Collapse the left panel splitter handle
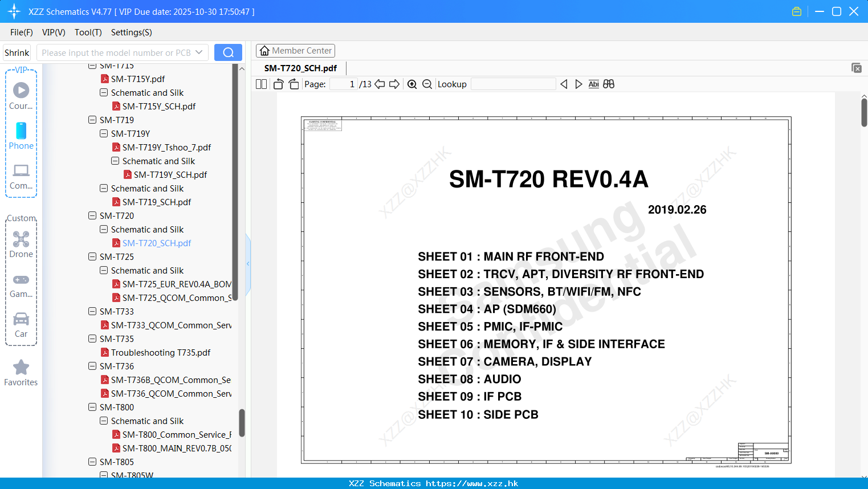Viewport: 868px width, 489px height. click(x=248, y=264)
